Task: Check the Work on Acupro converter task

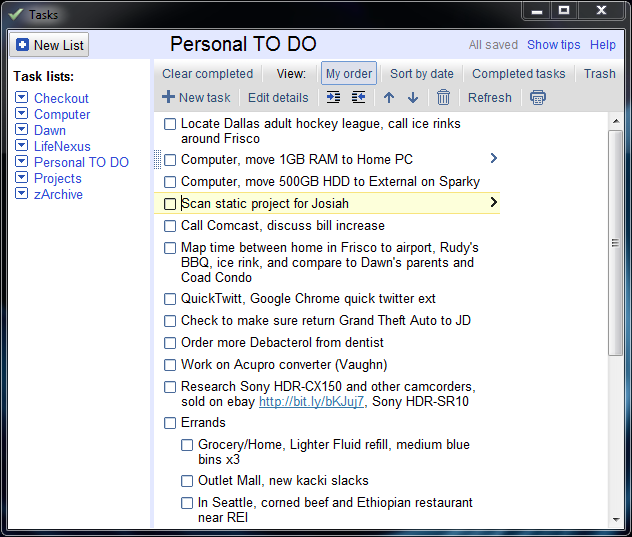Action: [x=170, y=365]
